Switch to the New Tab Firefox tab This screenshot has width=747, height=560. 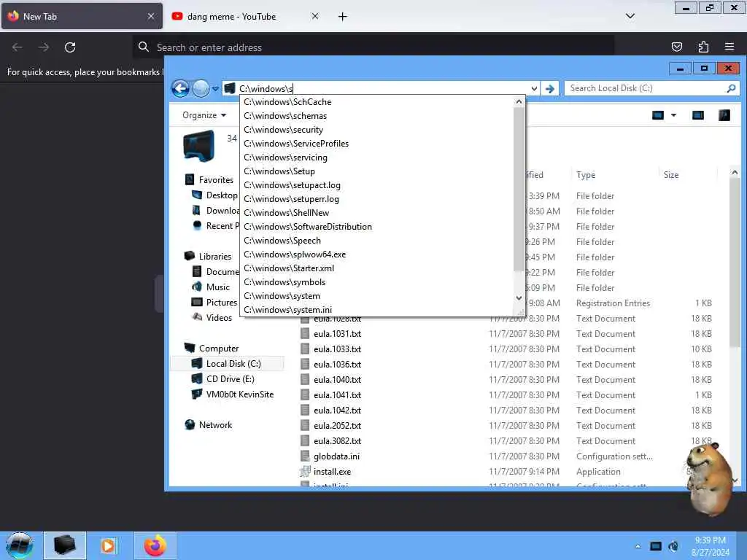[82, 16]
